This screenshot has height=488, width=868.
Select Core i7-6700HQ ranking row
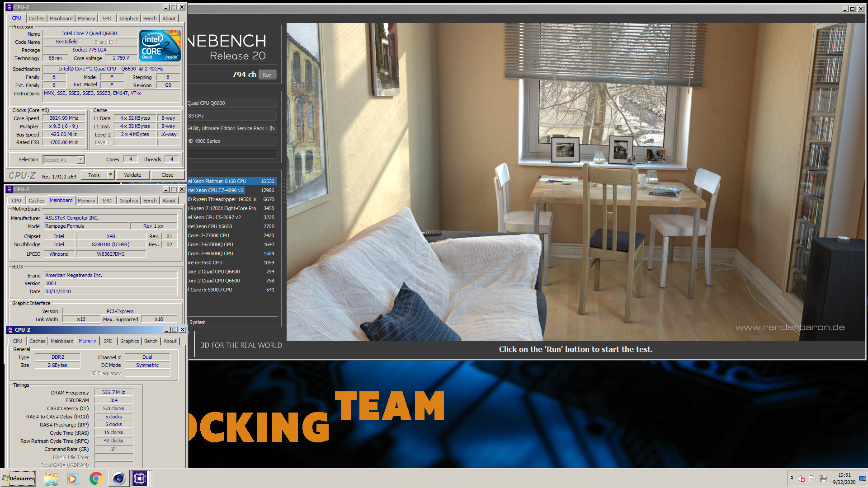231,244
